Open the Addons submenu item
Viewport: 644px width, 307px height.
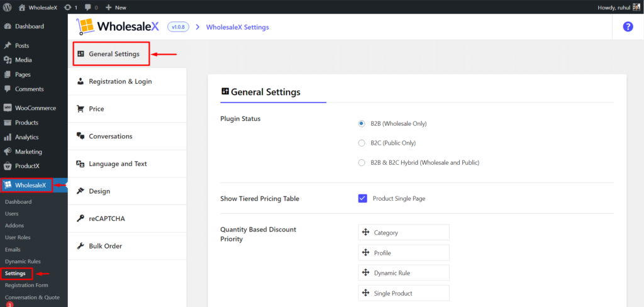[x=14, y=226]
